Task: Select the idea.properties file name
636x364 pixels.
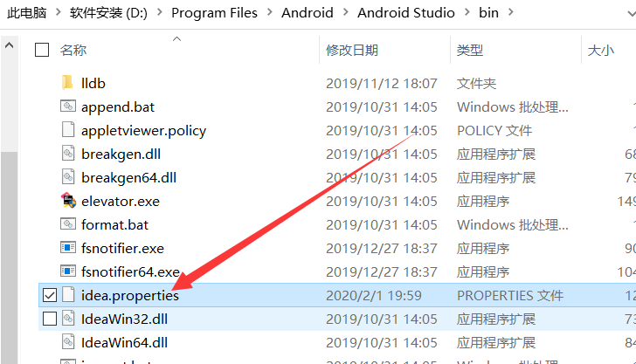Action: [130, 295]
